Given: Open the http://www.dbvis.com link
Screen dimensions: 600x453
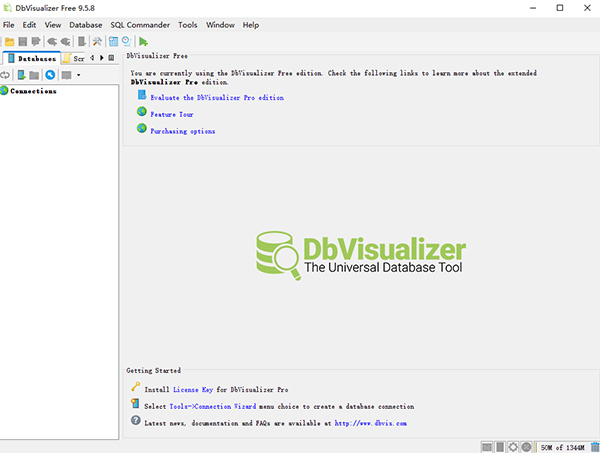Looking at the screenshot, I should (370, 423).
